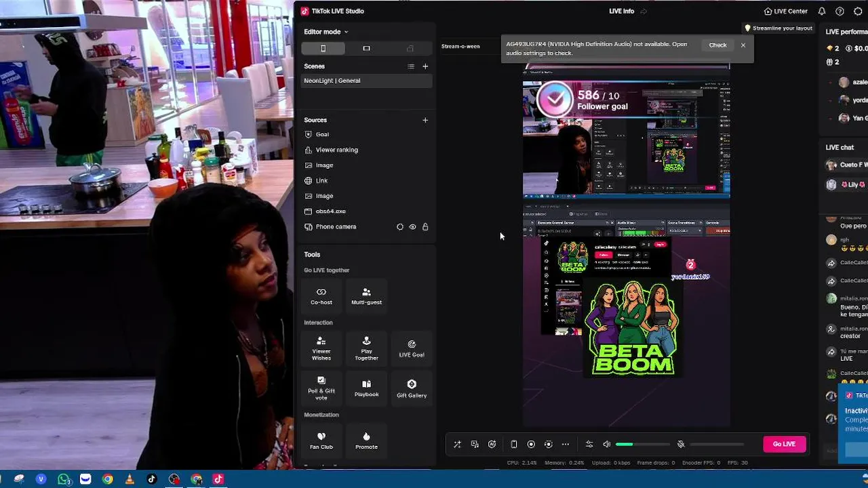Click Check in the audio warning
Image resolution: width=868 pixels, height=488 pixels.
(717, 45)
